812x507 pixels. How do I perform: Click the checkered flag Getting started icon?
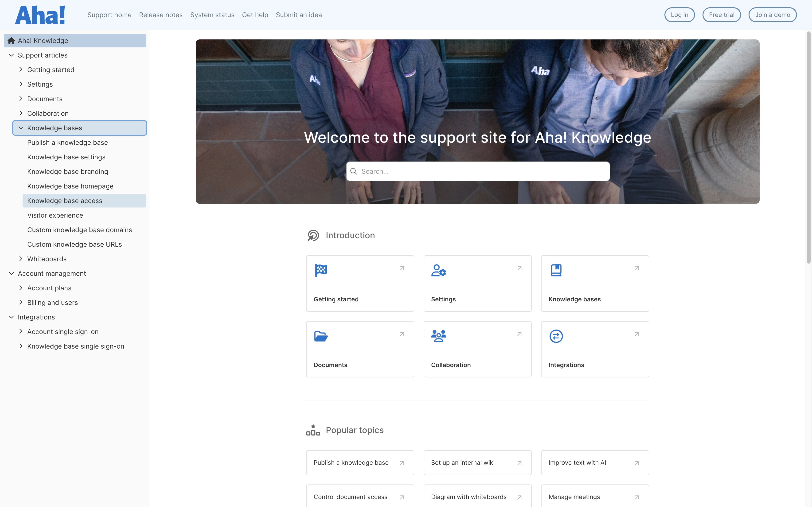321,270
